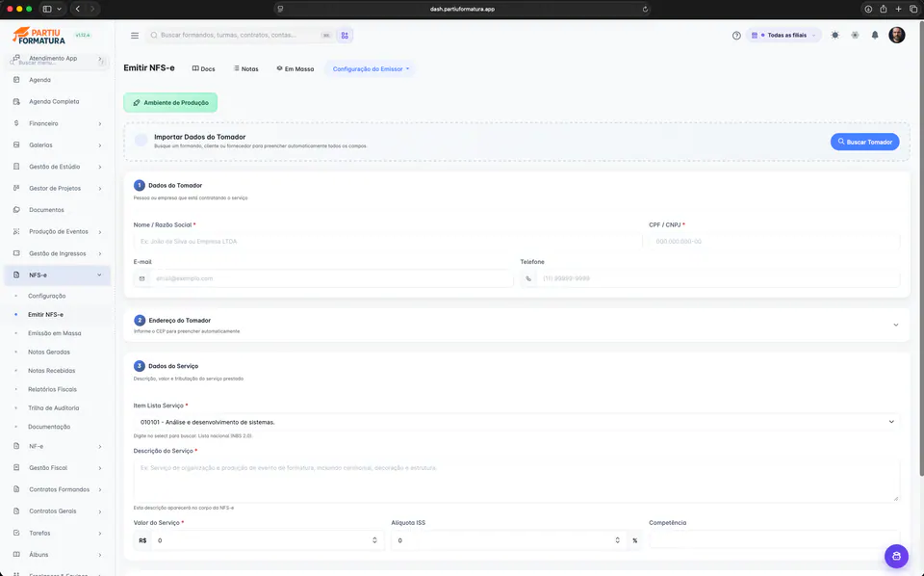This screenshot has height=576, width=924.
Task: Click the Galerias sidebar icon
Action: coord(16,145)
